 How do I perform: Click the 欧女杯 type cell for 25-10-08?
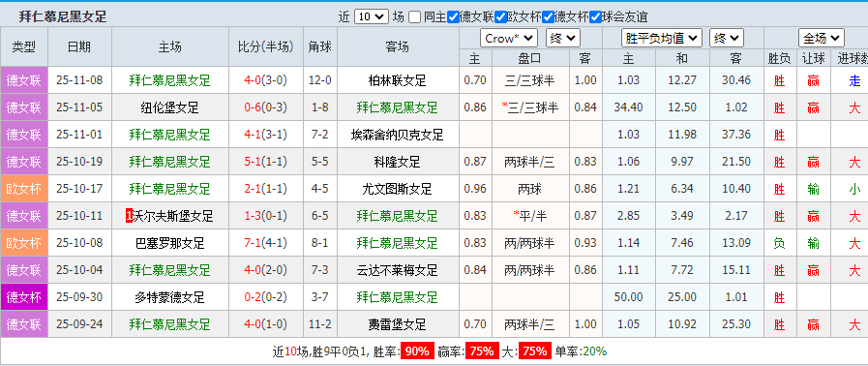pos(24,244)
